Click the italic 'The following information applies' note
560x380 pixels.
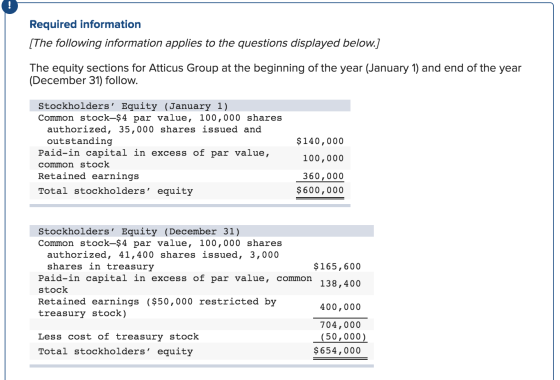[x=205, y=43]
